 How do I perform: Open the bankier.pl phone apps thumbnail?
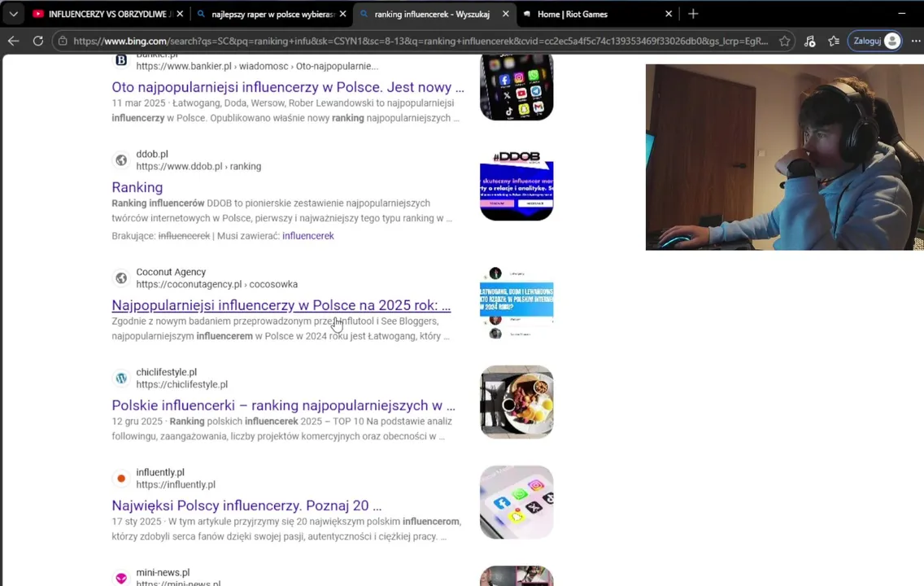(516, 86)
